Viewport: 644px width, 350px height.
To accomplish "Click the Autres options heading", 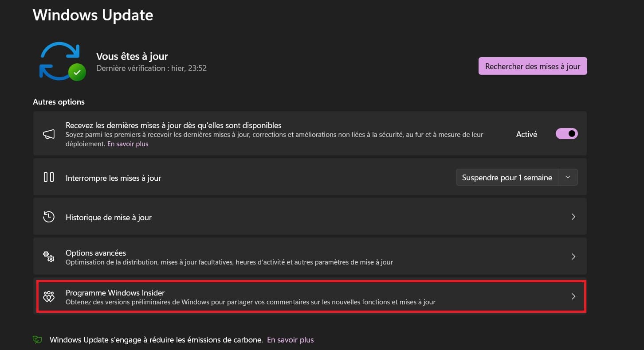I will pyautogui.click(x=59, y=102).
